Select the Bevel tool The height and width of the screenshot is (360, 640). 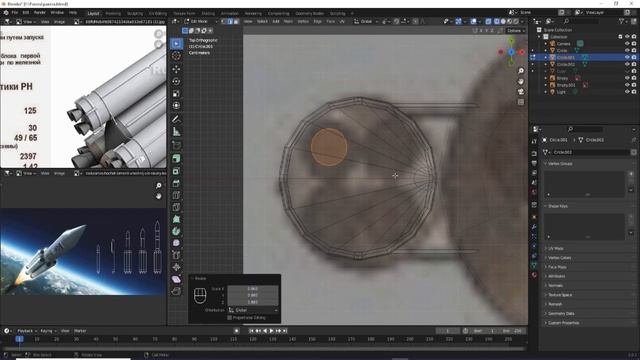tap(176, 183)
